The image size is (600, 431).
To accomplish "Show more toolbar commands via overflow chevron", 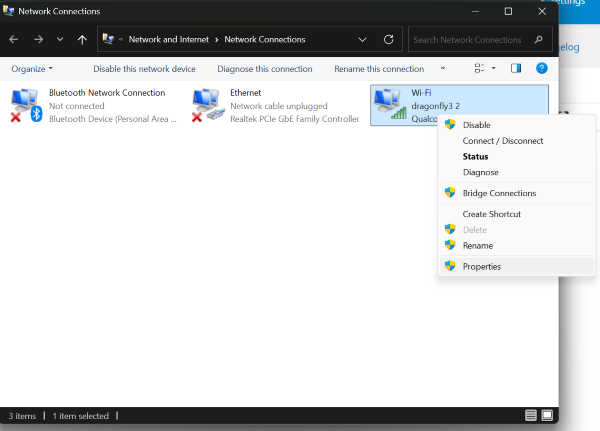I will click(x=443, y=69).
